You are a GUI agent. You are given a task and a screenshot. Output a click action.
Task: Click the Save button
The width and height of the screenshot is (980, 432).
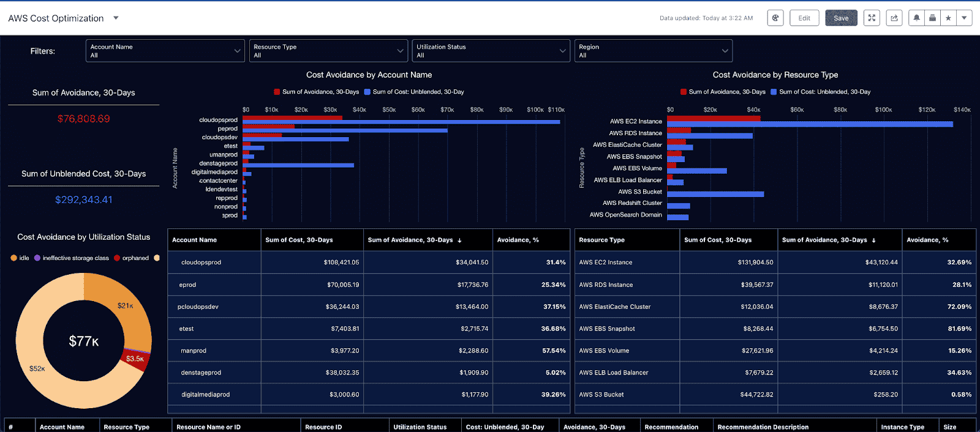click(841, 18)
